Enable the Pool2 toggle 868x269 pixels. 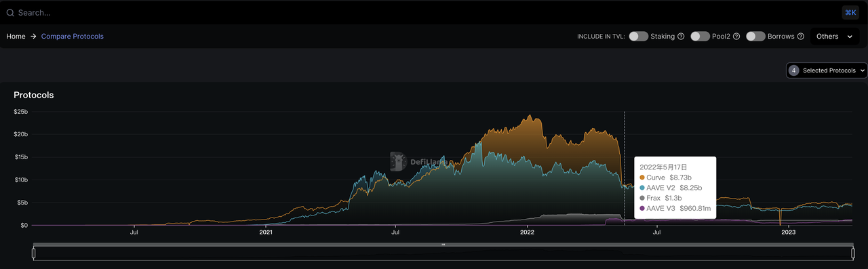click(x=700, y=37)
